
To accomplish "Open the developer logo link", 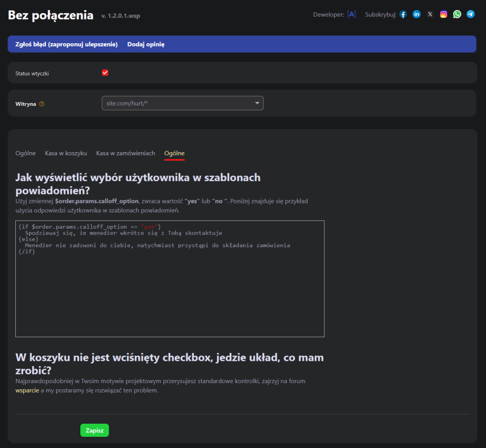I will (351, 15).
